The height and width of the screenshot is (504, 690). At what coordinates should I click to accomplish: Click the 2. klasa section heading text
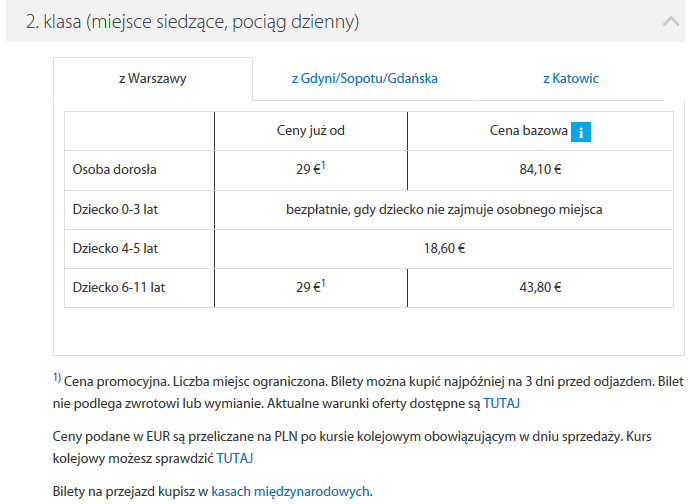(192, 22)
